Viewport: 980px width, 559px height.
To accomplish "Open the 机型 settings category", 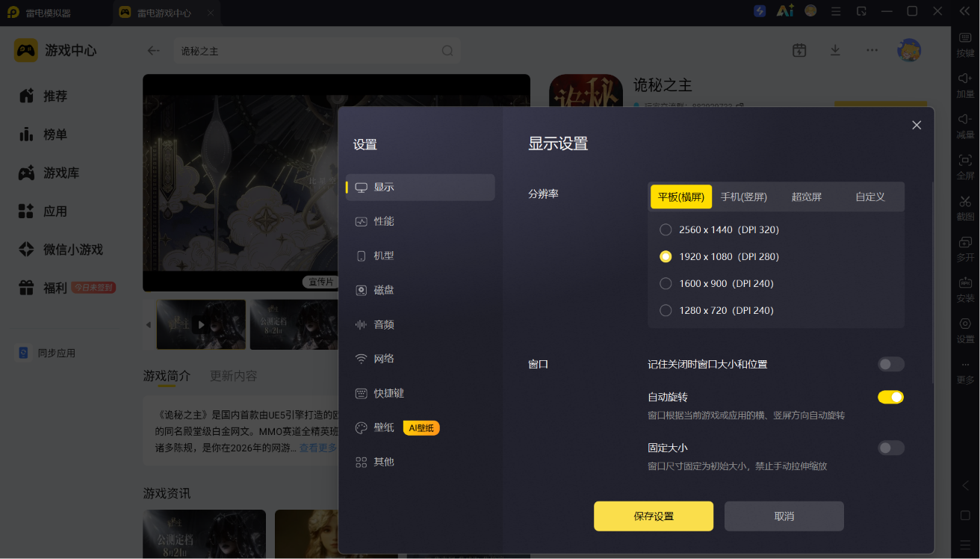I will [421, 256].
